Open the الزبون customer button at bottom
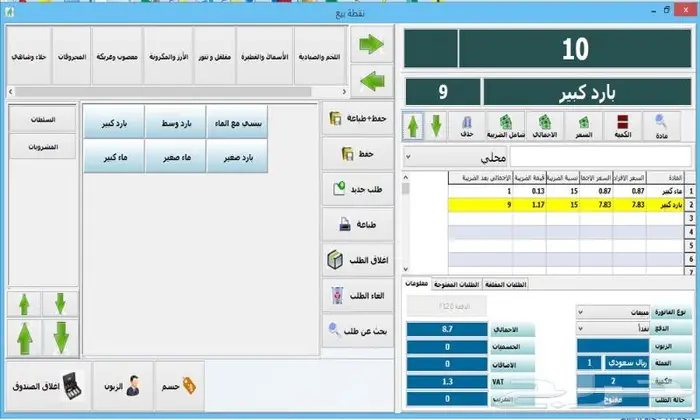The width and height of the screenshot is (700, 420). tap(123, 386)
